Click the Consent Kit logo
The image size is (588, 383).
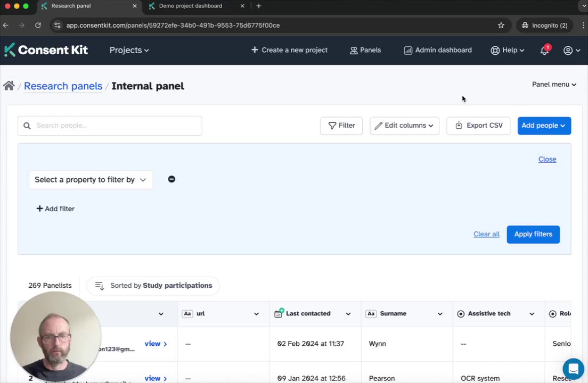point(46,50)
